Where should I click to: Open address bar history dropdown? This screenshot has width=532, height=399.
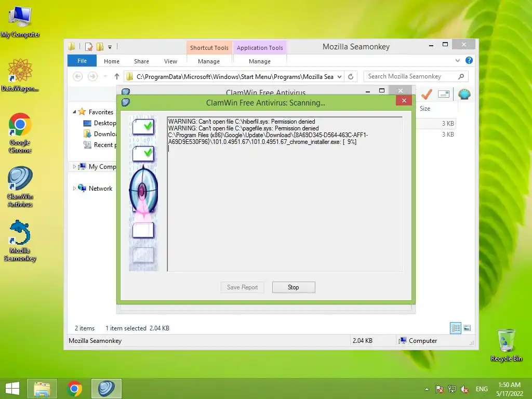coord(339,77)
